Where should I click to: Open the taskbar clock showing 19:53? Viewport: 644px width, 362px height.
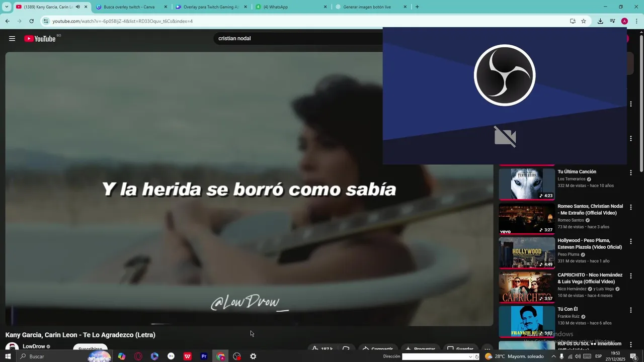615,356
